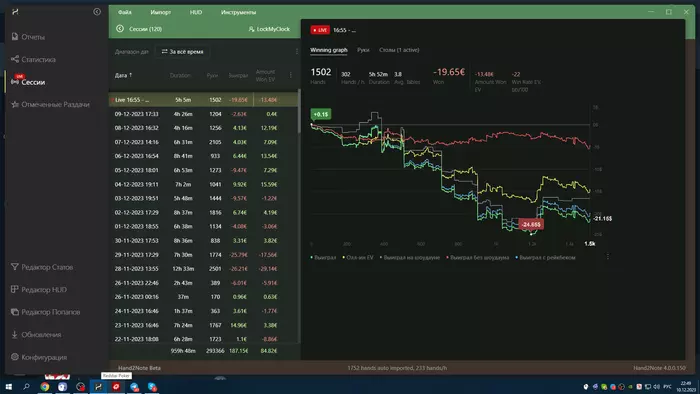This screenshot has width=700, height=394.
Task: Sort by Amount Won EV column
Action: [x=265, y=75]
